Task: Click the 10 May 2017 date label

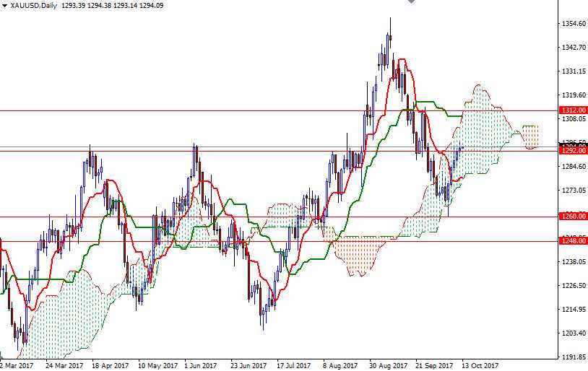Action: point(157,365)
